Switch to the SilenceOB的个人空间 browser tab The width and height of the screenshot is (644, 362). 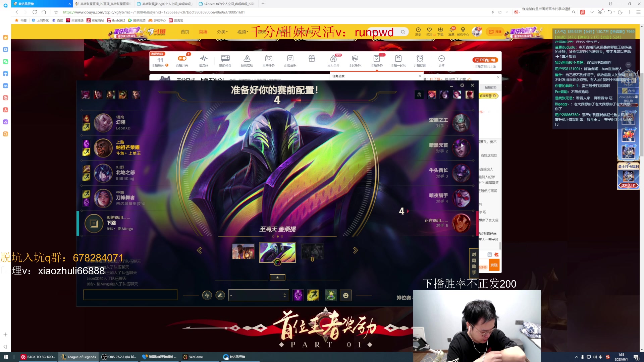pos(221,4)
